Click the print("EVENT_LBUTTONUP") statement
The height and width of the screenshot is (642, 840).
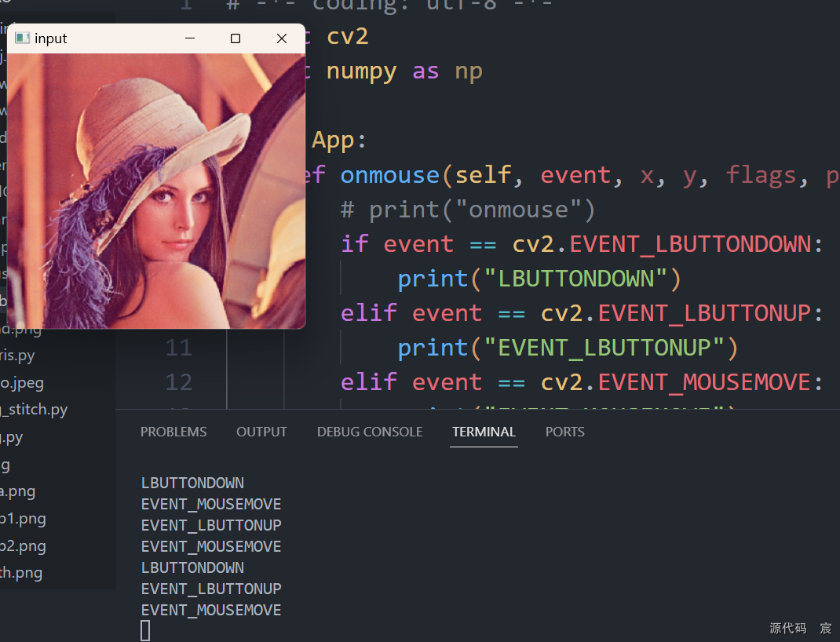point(568,348)
